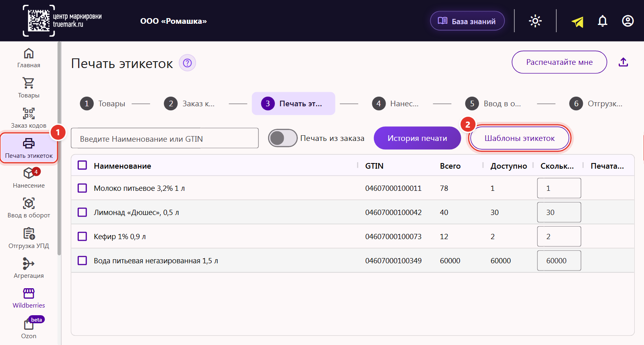Viewport: 644px width, 345px height.
Task: Go to step 2 Заказ к...
Action: pos(189,103)
